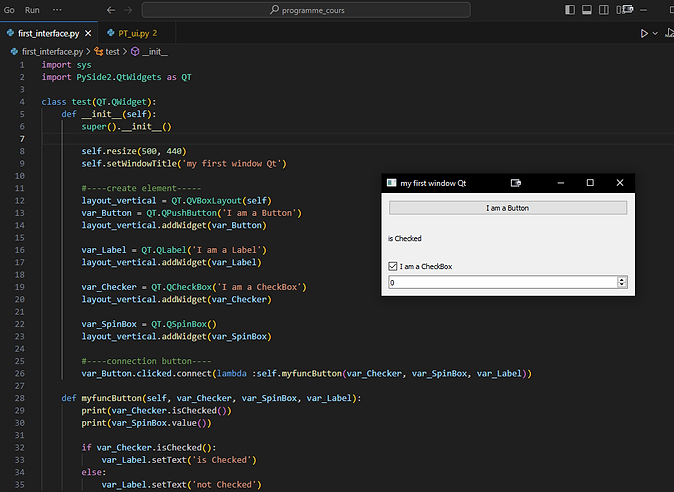The image size is (674, 492).
Task: Click line number 26 in the gutter
Action: [x=20, y=373]
